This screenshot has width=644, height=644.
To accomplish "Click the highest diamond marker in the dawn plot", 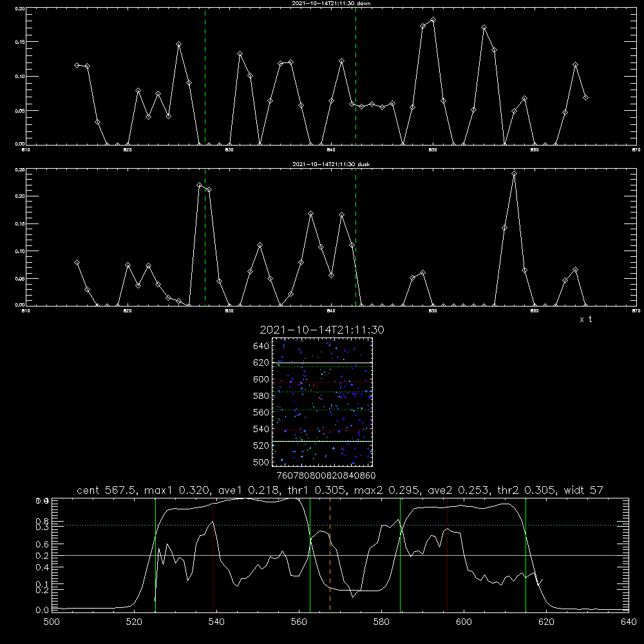I will tap(433, 20).
